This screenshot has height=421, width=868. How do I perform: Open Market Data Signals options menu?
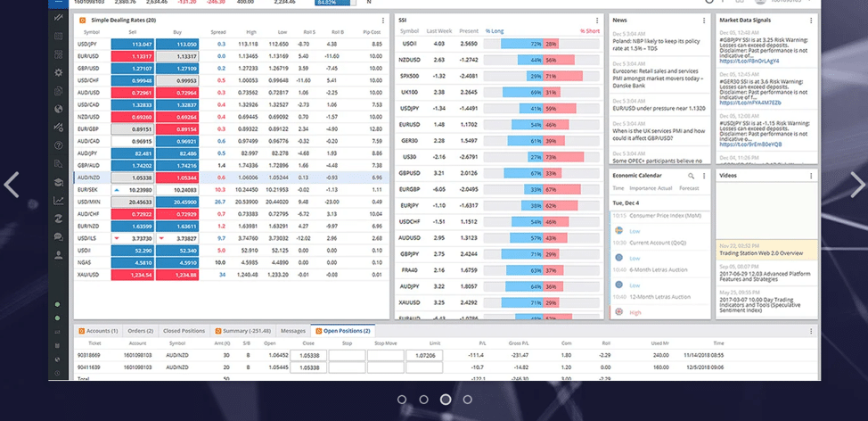811,21
